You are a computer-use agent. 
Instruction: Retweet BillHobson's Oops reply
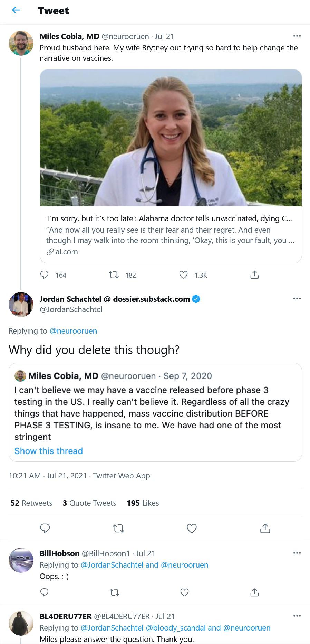tap(114, 592)
